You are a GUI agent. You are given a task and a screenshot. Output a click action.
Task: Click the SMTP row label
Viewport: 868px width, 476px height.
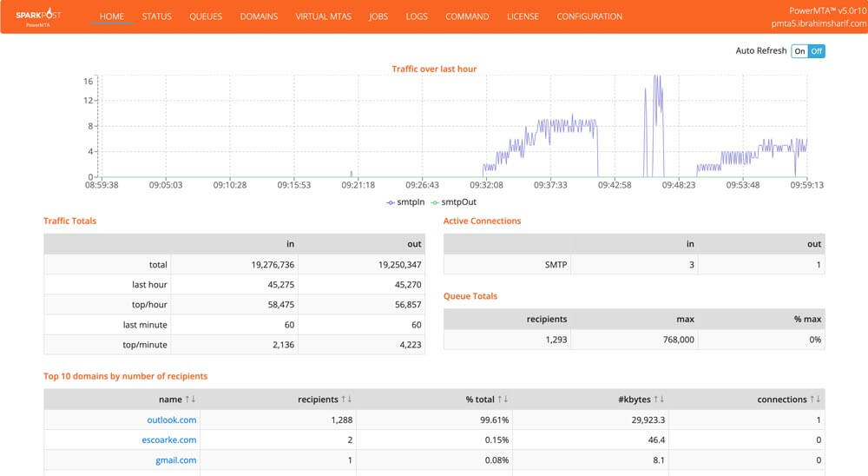[556, 265]
